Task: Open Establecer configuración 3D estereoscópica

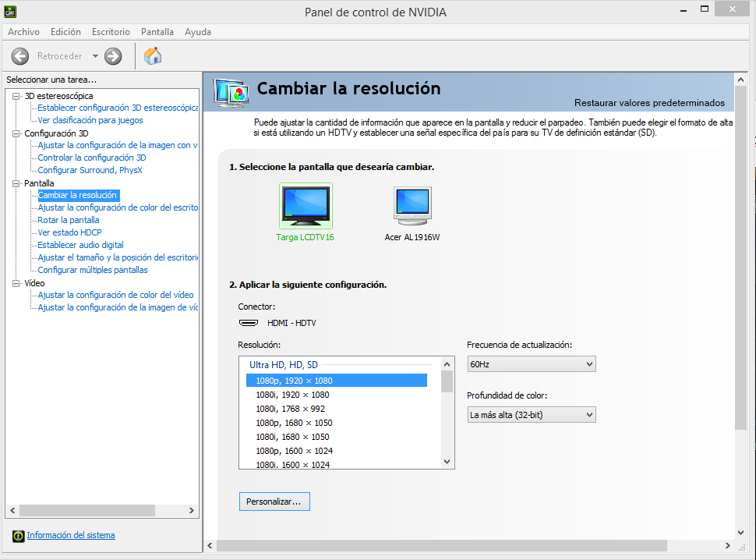Action: [118, 108]
